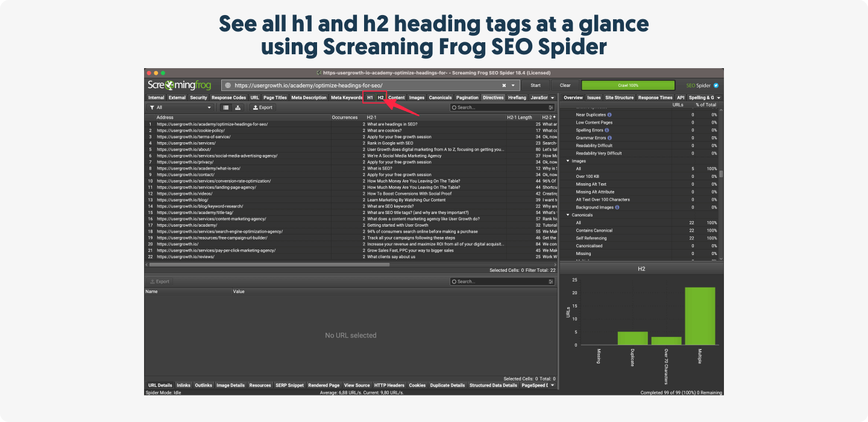The height and width of the screenshot is (422, 868).
Task: Open search options icon in top Search box
Action: click(x=551, y=107)
